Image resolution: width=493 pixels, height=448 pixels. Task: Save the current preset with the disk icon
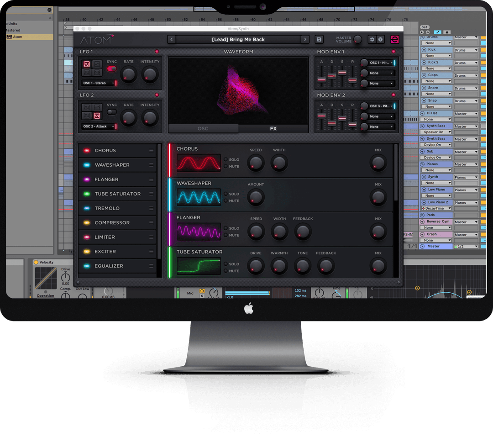(319, 40)
